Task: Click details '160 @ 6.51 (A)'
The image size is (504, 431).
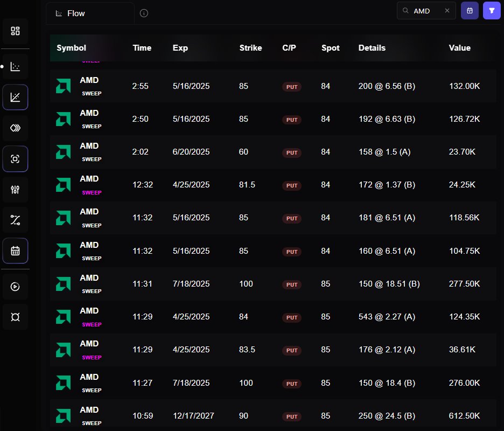Action: (387, 251)
